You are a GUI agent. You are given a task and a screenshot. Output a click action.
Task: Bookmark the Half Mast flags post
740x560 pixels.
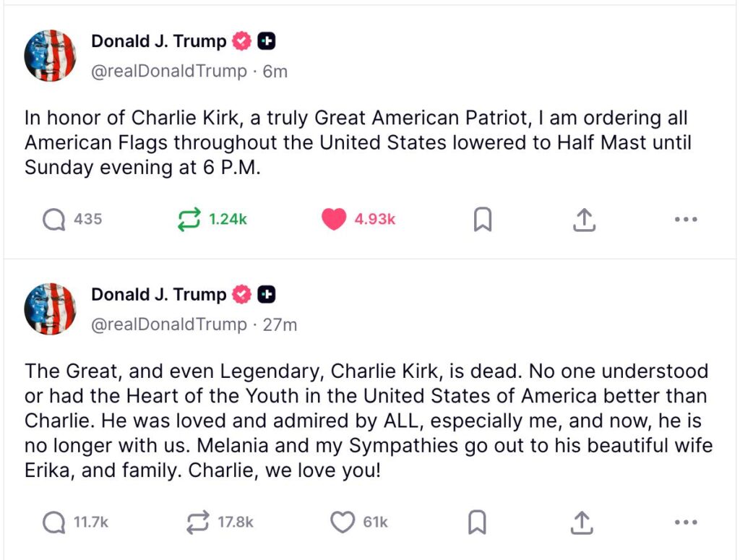482,220
